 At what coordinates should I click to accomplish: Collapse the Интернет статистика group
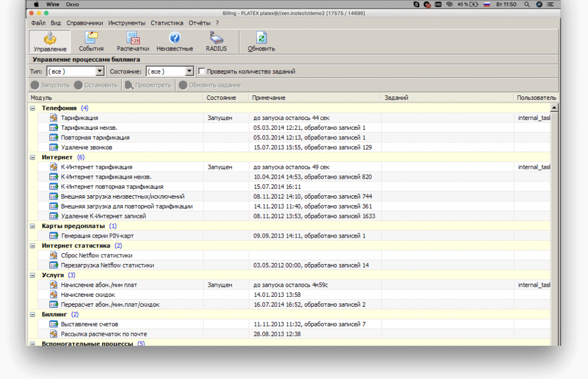click(33, 246)
